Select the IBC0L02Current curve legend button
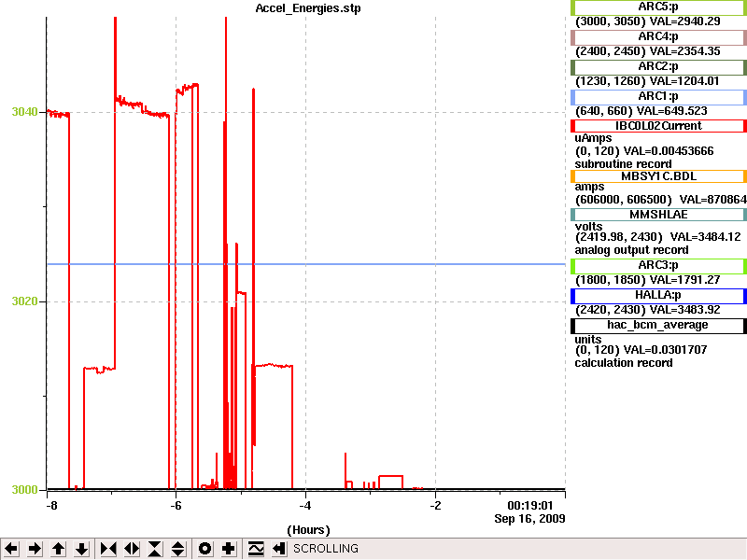747x560 pixels. coord(658,126)
